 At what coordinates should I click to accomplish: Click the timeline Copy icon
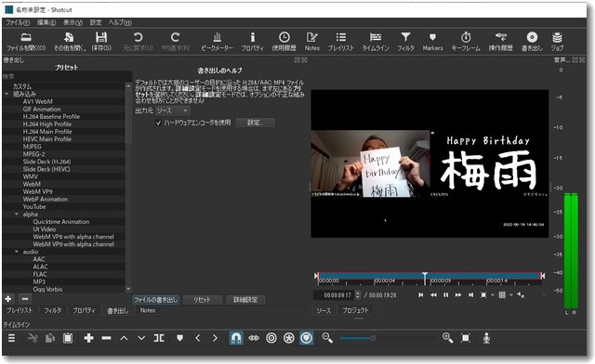(50, 338)
